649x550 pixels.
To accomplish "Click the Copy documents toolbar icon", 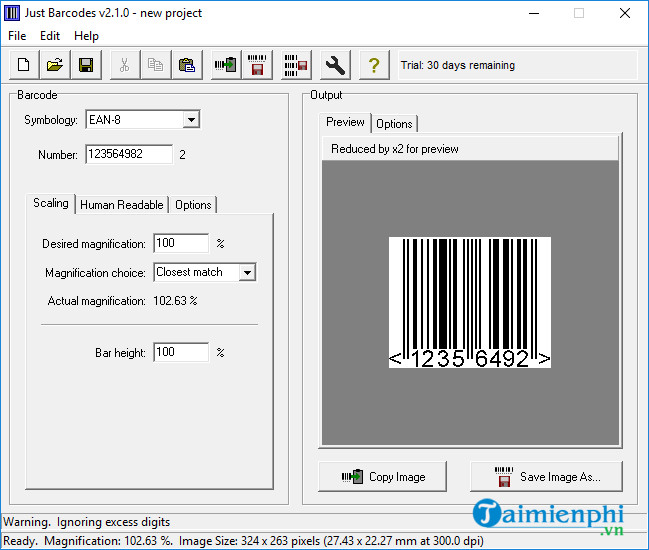I will coord(156,65).
